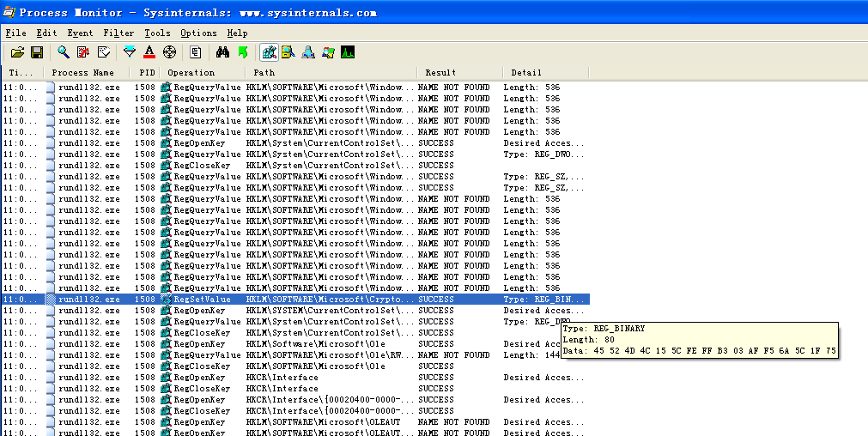The image size is (868, 436).
Task: Open the Options menu
Action: (x=198, y=33)
